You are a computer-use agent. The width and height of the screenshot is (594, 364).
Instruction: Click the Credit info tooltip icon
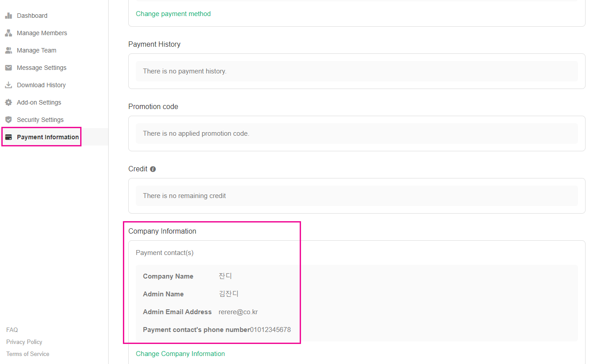153,169
